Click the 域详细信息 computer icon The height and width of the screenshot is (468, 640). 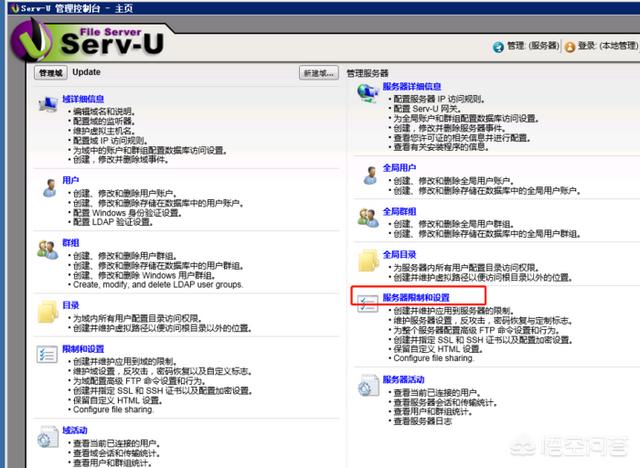(x=48, y=104)
